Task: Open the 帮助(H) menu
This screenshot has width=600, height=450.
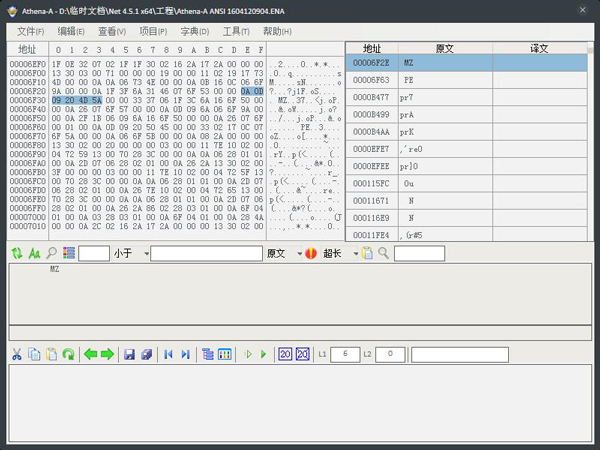Action: (x=277, y=31)
